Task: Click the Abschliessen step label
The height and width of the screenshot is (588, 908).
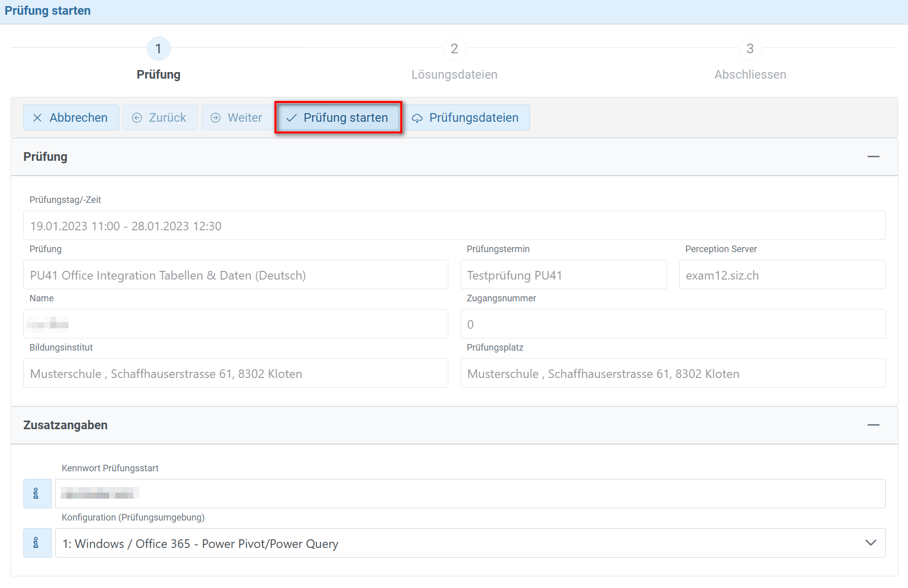Action: point(750,75)
